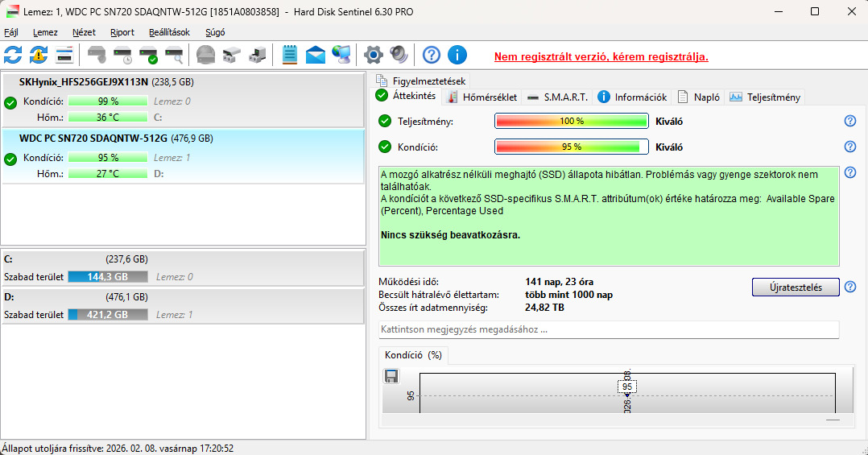This screenshot has width=868, height=455.
Task: Switch to the Információk tab
Action: 632,97
